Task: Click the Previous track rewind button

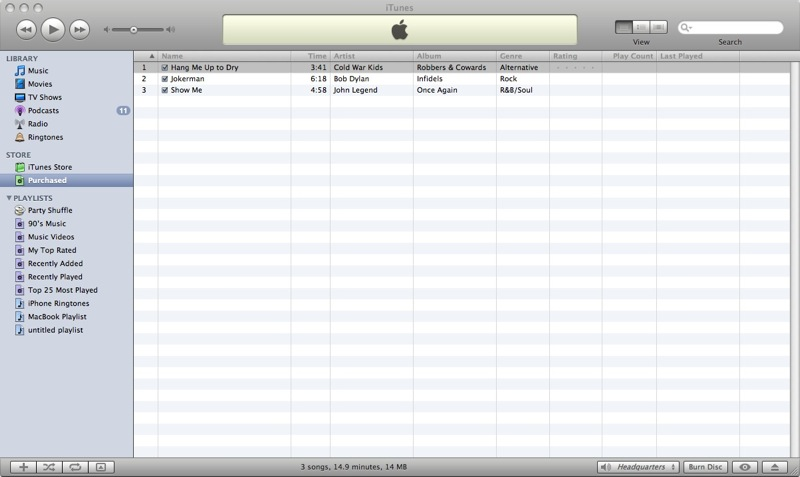Action: 27,29
